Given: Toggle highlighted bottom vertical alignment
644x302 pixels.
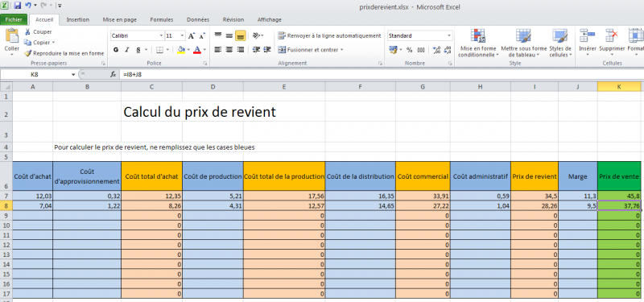Looking at the screenshot, I should 241,36.
